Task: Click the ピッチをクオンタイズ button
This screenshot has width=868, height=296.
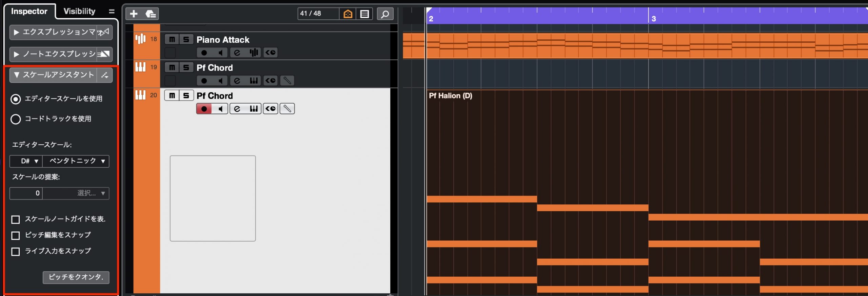Action: [x=76, y=277]
